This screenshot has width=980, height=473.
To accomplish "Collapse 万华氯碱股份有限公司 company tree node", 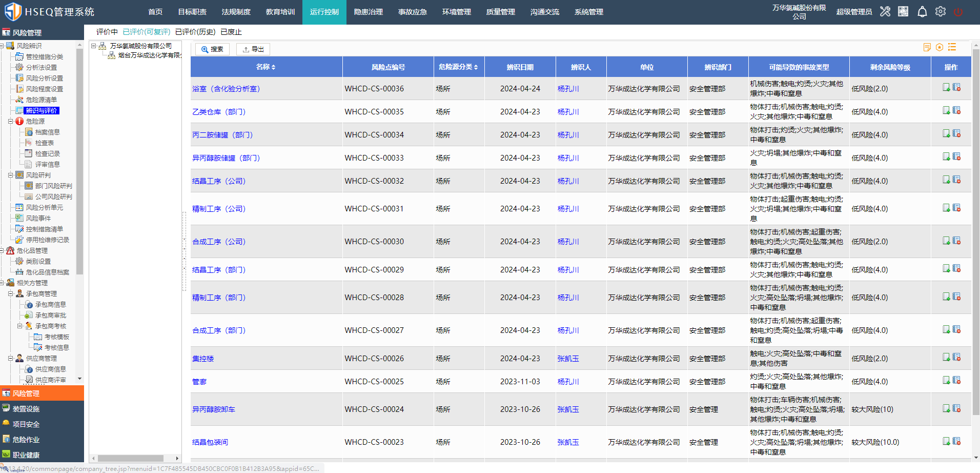I will pyautogui.click(x=94, y=46).
